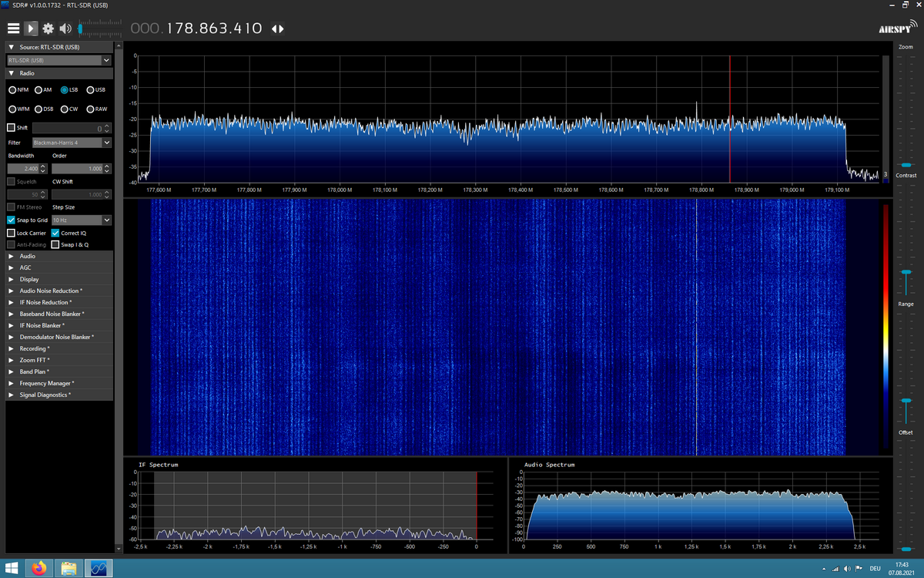Image resolution: width=924 pixels, height=578 pixels.
Task: Expand the IF Noise Reduction panel
Action: click(59, 302)
